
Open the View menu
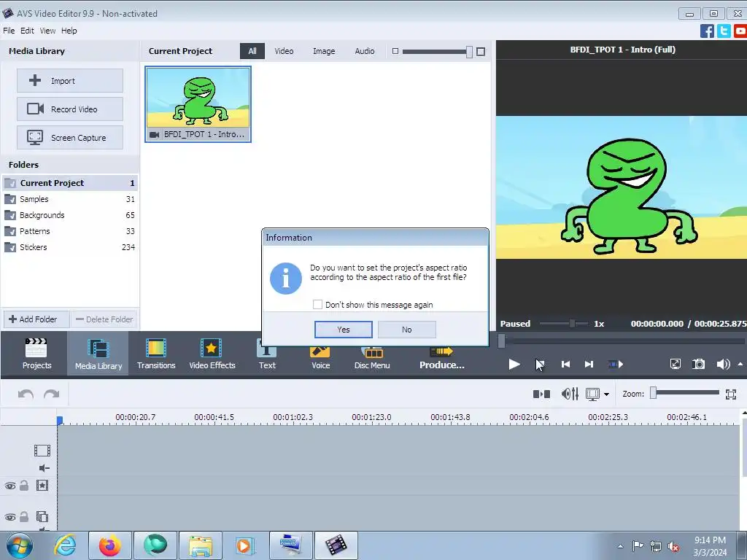47,31
